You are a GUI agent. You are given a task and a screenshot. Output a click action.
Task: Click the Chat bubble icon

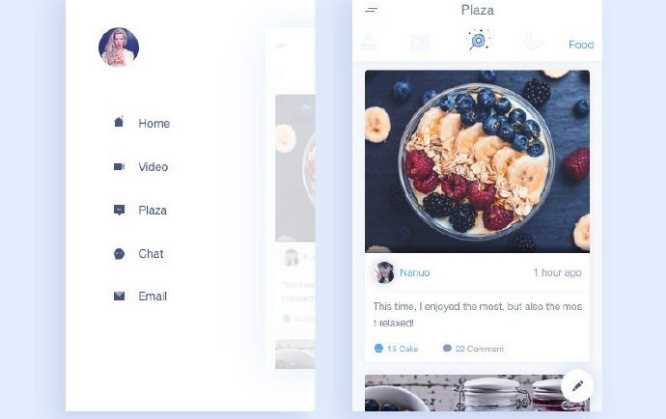119,254
